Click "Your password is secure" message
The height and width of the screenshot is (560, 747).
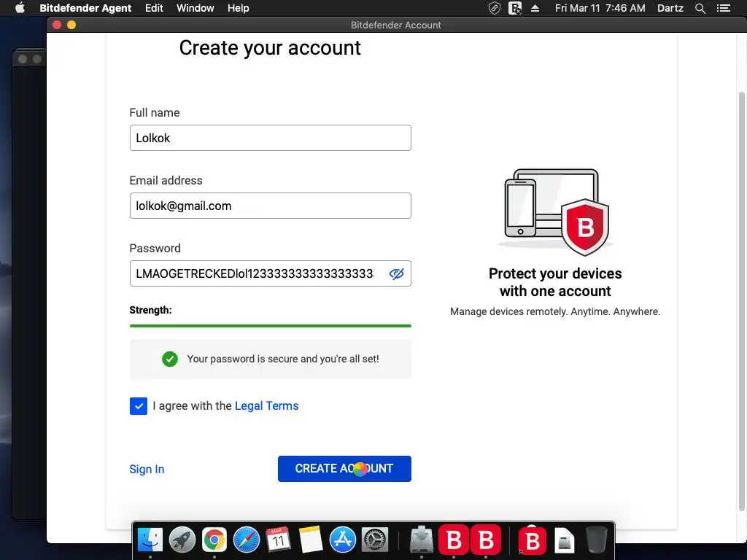(283, 359)
